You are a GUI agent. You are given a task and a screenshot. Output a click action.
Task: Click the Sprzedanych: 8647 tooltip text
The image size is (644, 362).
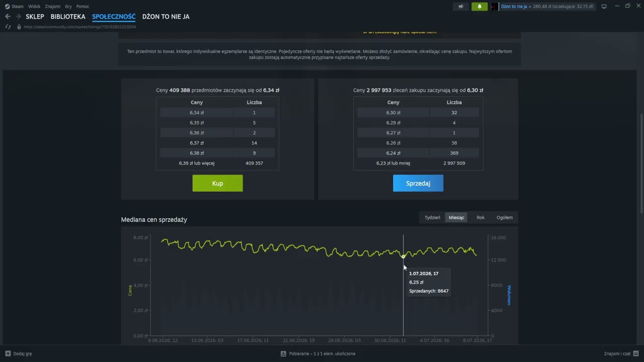pos(429,291)
